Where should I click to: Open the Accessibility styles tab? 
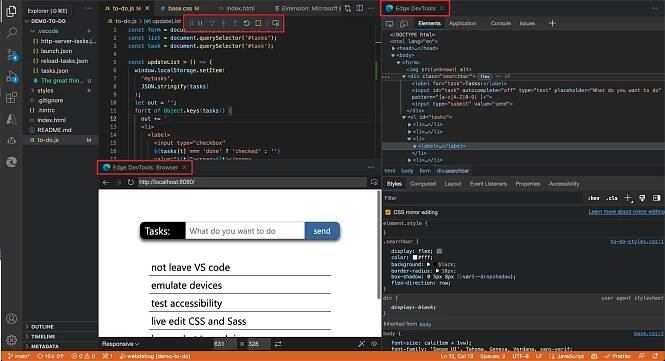click(x=564, y=184)
